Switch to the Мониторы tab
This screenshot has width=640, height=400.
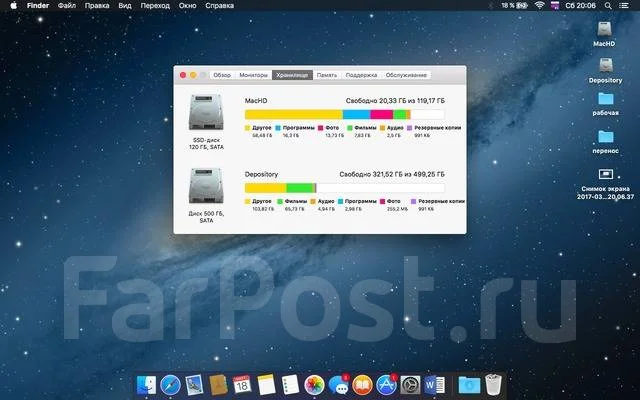253,75
